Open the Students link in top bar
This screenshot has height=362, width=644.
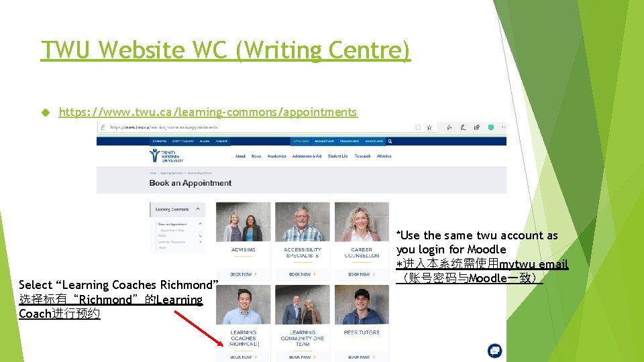tap(160, 141)
